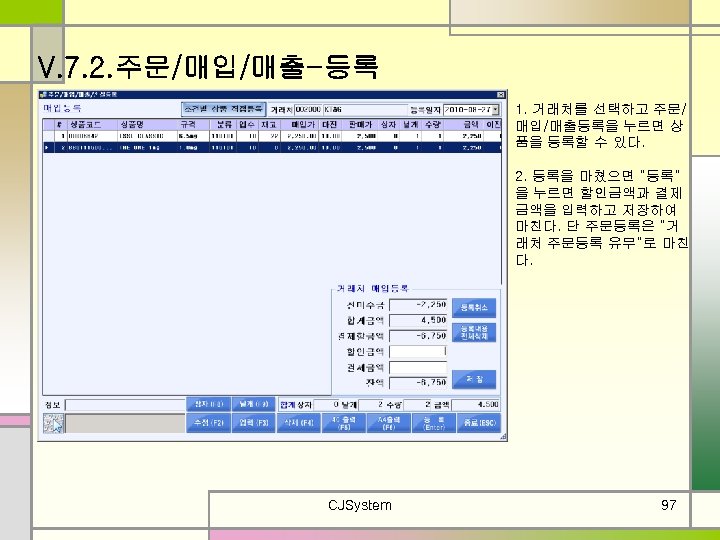Click the A4출력 (F6) print button
This screenshot has height=540, width=720.
click(388, 423)
